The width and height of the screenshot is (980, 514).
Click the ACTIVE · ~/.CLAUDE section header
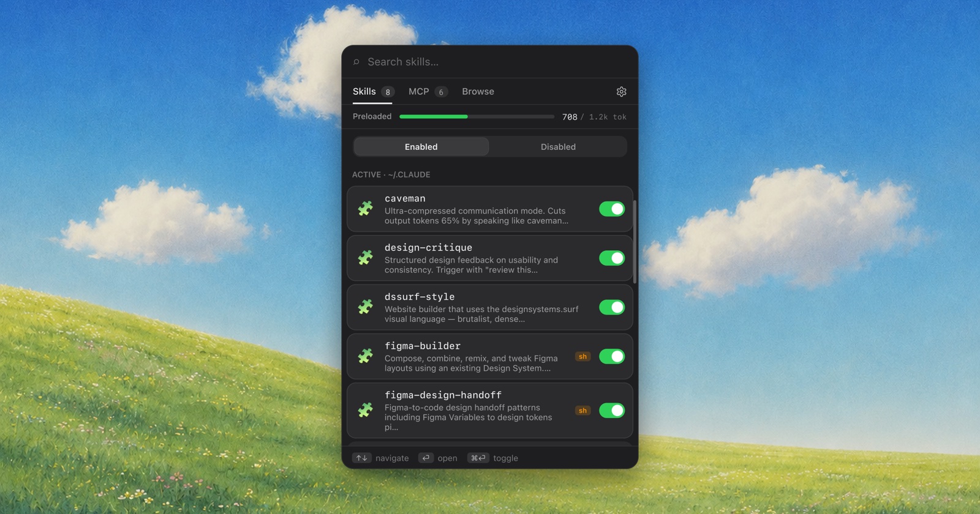click(391, 174)
